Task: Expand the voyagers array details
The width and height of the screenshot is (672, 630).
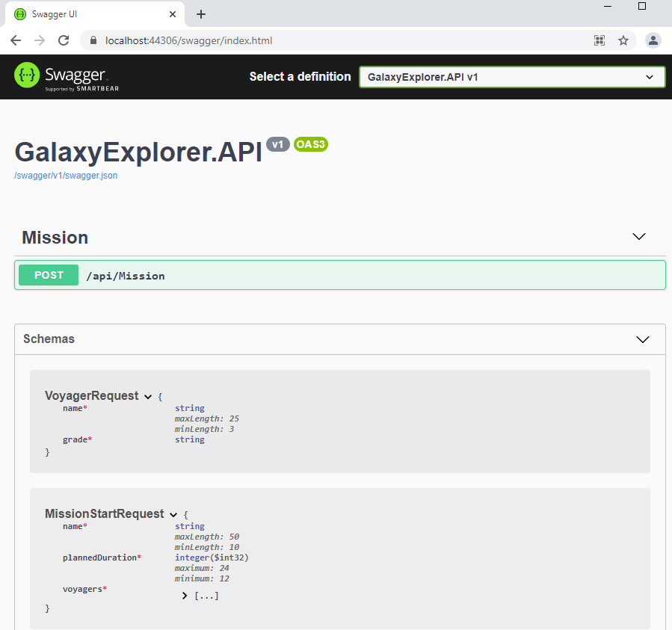Action: coord(185,596)
